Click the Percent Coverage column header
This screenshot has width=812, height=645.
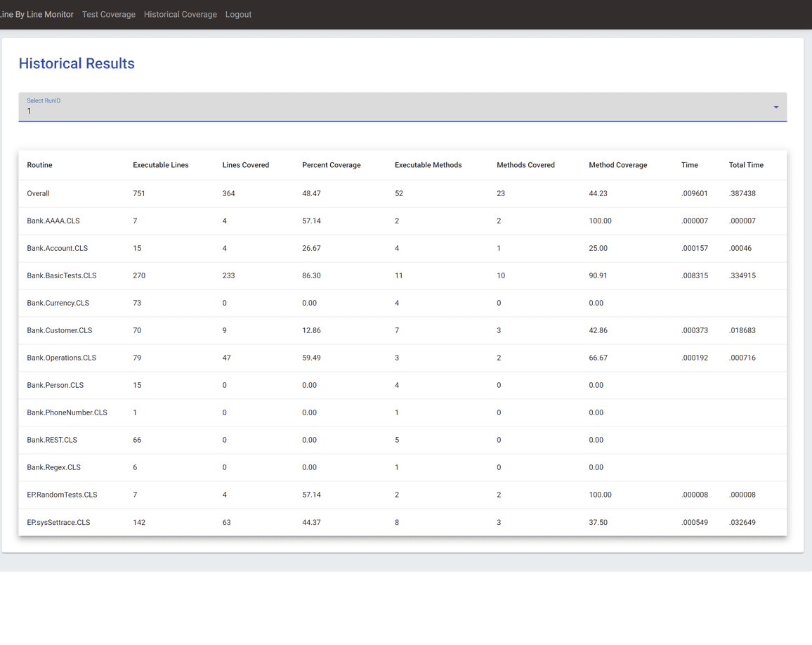tap(331, 165)
